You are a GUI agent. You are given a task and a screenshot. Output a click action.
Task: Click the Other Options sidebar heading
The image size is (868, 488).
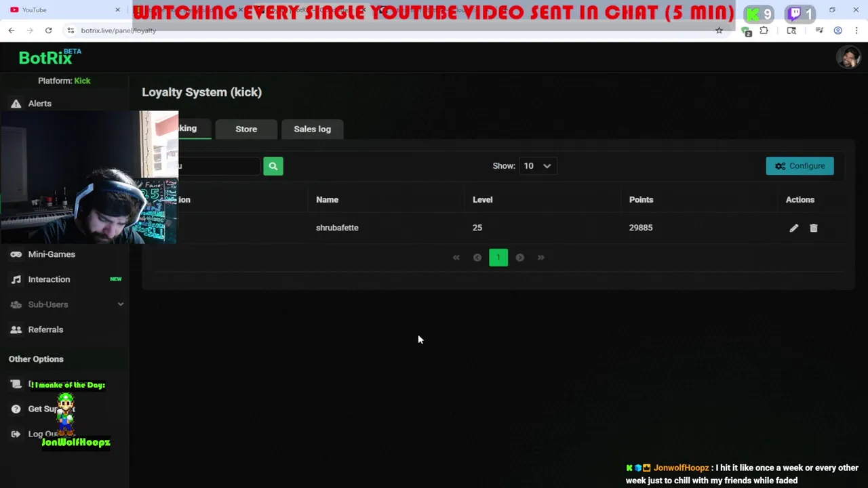coord(36,359)
